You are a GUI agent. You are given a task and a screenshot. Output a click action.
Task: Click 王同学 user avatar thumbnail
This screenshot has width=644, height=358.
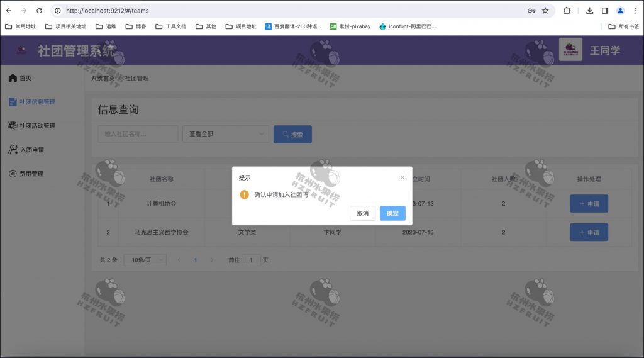[x=570, y=50]
